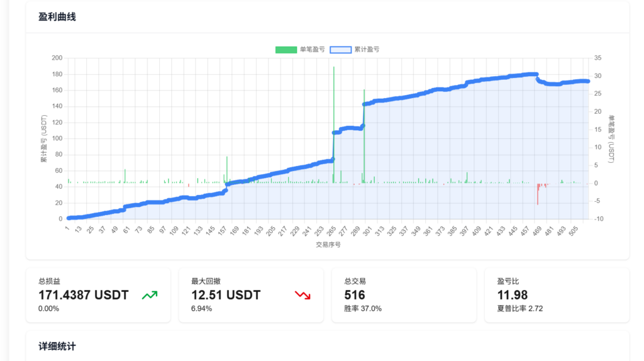Click the 胜率 37.0% text
Viewport: 644px width, 361px height.
pos(363,309)
